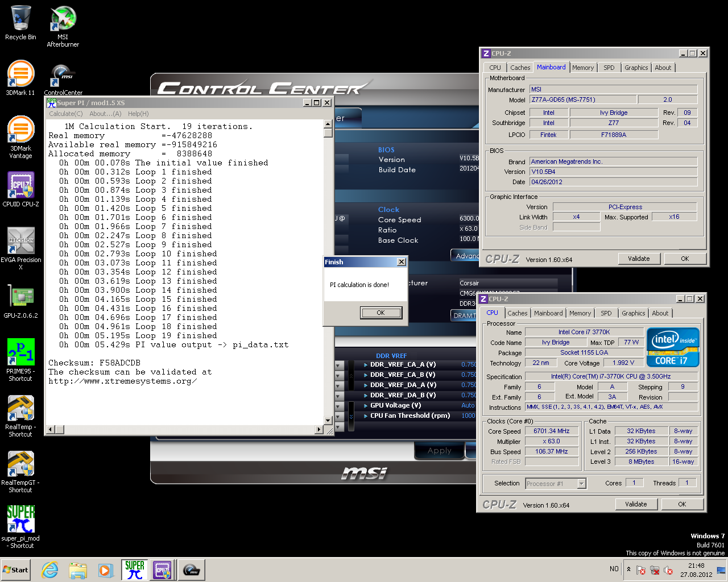Image resolution: width=728 pixels, height=582 pixels.
Task: Switch to the Memory tab in the CPU-Z Mainboard window
Action: pyautogui.click(x=583, y=68)
